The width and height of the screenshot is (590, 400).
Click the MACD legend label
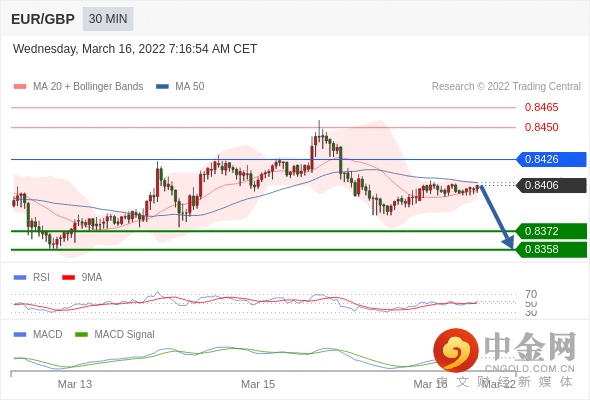click(x=48, y=335)
